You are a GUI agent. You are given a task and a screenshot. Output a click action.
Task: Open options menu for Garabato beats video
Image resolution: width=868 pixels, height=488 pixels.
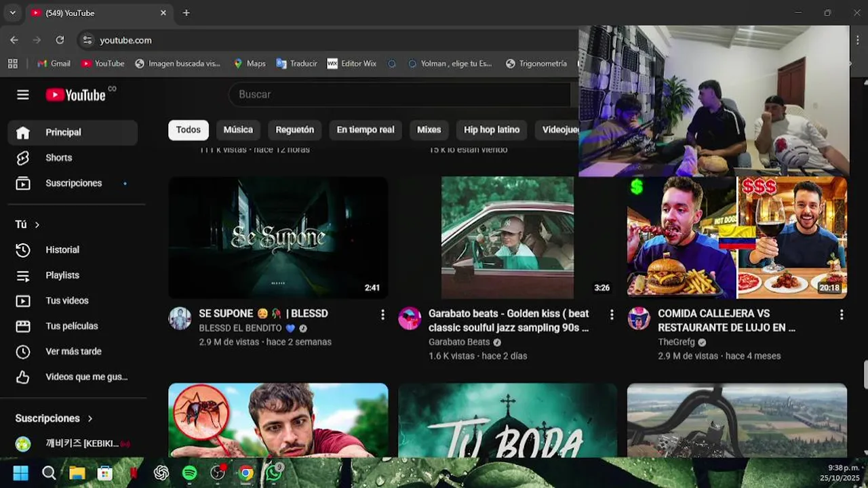click(x=612, y=314)
